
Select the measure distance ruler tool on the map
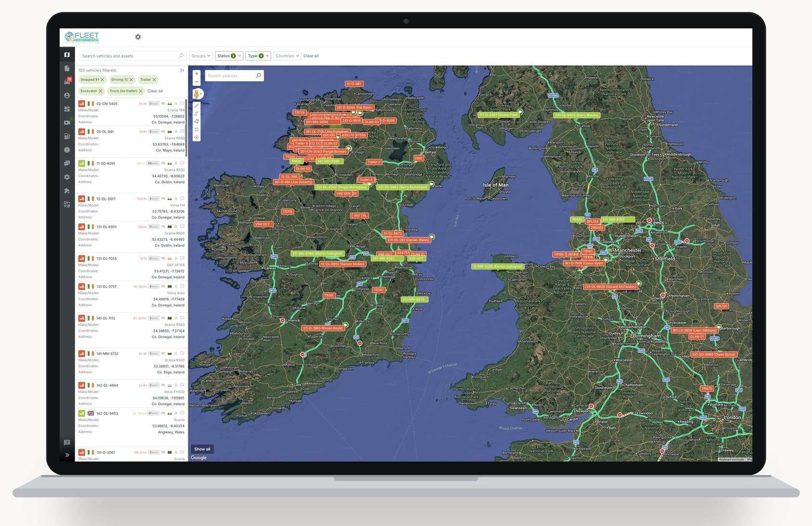[196, 106]
